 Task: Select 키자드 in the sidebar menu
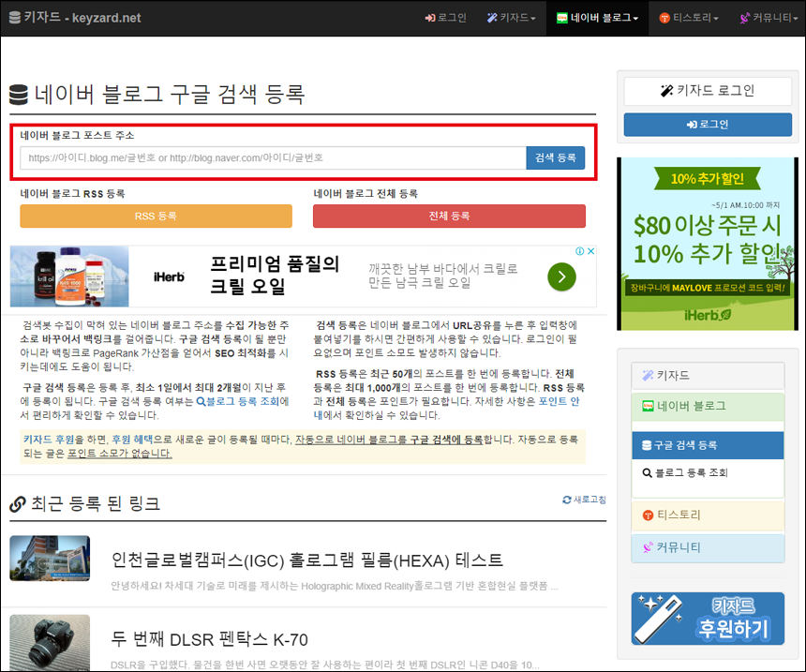[x=708, y=375]
